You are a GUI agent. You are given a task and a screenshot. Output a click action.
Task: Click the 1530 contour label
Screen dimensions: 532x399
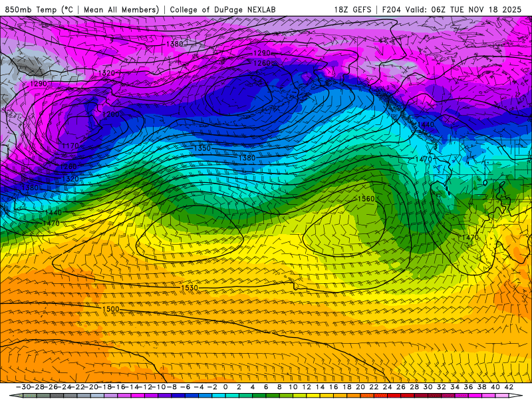(190, 288)
